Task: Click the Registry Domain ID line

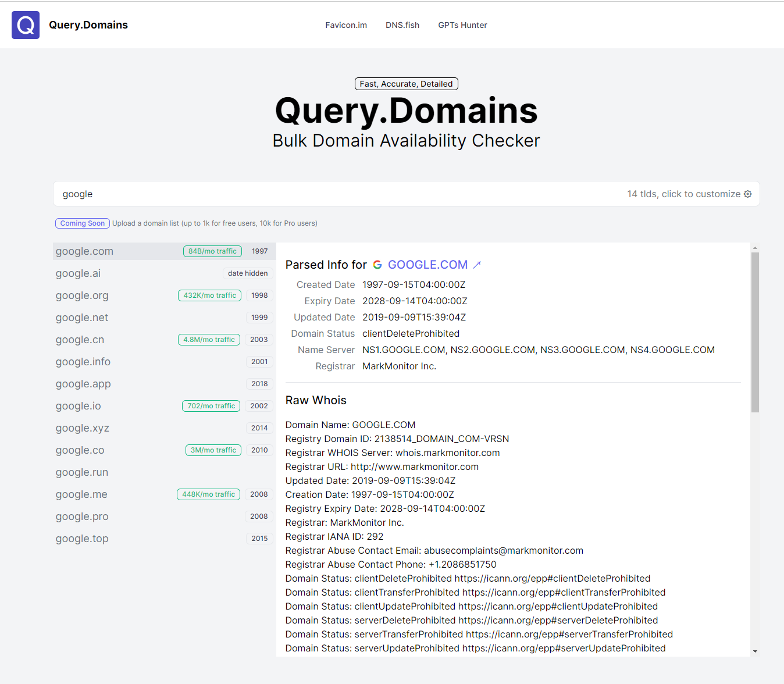Action: 397,439
